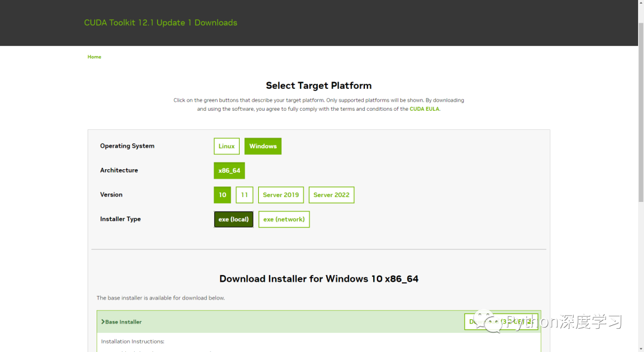This screenshot has width=644, height=352.
Task: Select the Windows operating system button
Action: (263, 146)
